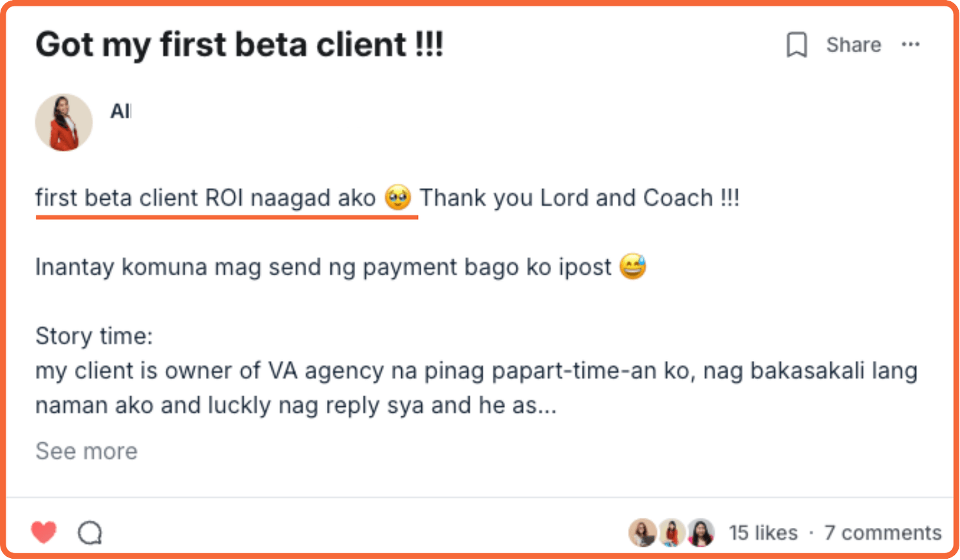Click the comment bubble icon

pyautogui.click(x=90, y=532)
